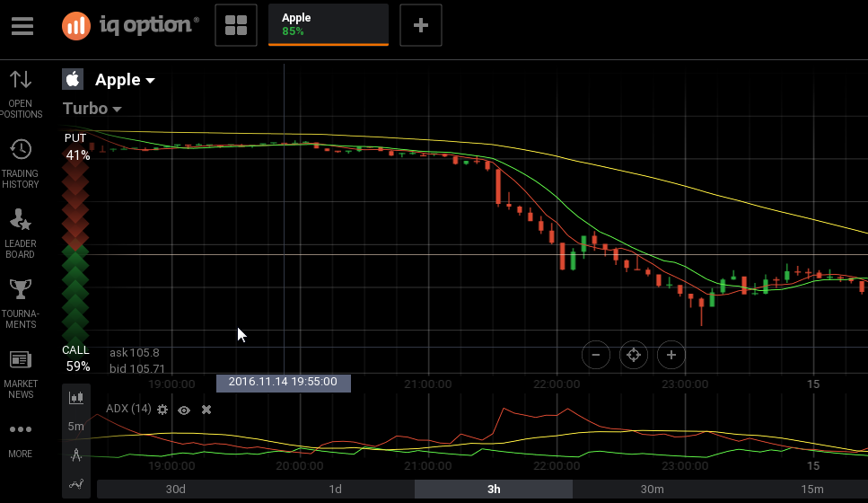
Task: Select the 30d timeframe
Action: (175, 490)
